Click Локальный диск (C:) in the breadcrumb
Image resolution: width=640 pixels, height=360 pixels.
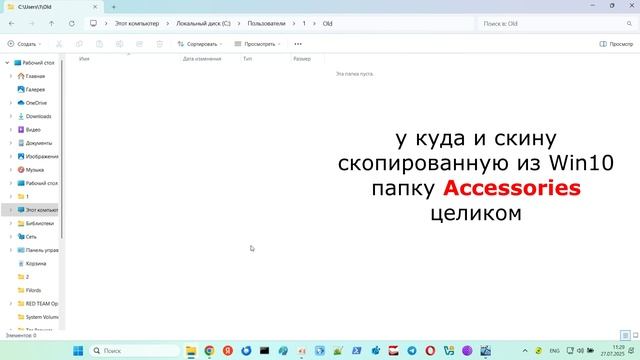tap(203, 24)
